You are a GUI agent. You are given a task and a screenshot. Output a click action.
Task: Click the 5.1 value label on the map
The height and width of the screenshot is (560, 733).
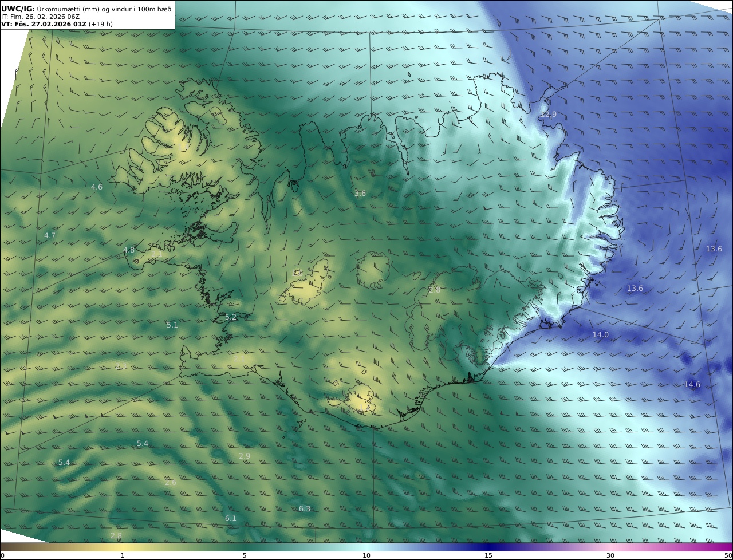coord(172,325)
